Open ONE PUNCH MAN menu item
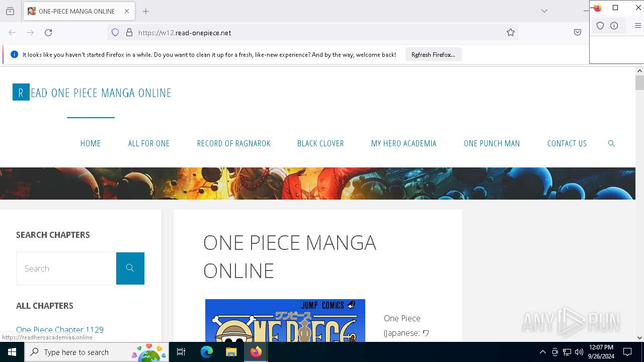Screen dimensions: 644x362 [x=492, y=143]
